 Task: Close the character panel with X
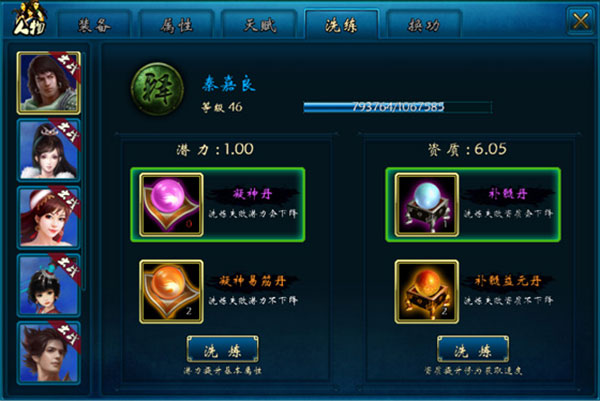point(580,21)
